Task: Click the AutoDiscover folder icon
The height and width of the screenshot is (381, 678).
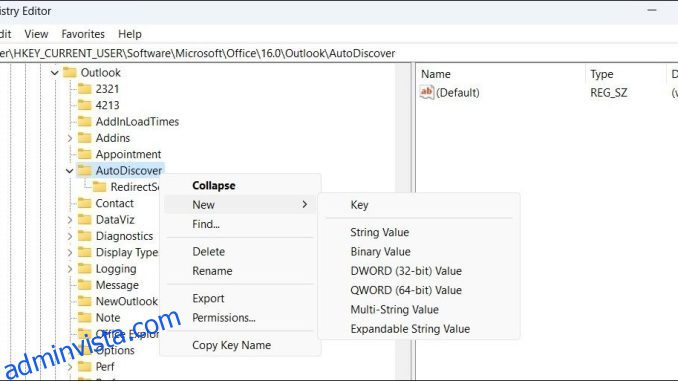Action: pos(85,170)
